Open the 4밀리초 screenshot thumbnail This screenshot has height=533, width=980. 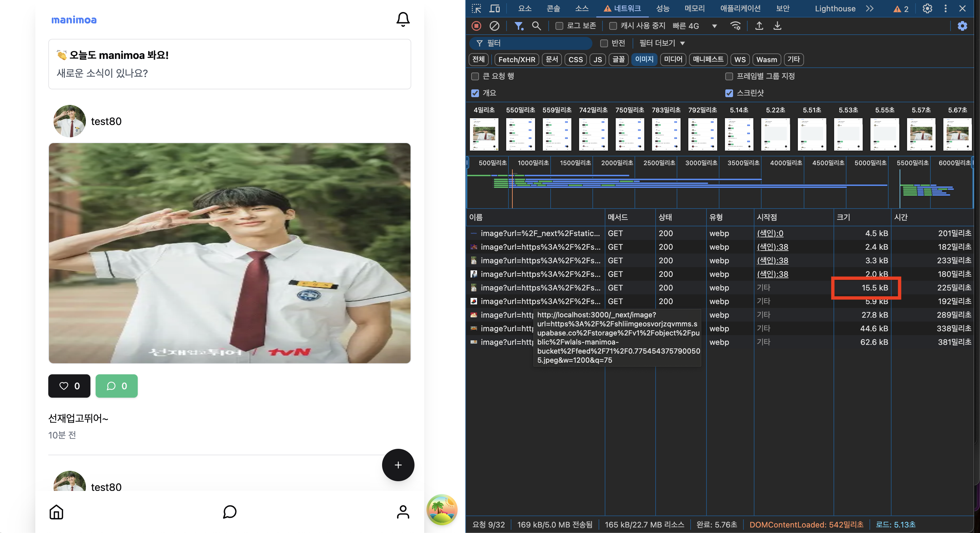click(484, 134)
